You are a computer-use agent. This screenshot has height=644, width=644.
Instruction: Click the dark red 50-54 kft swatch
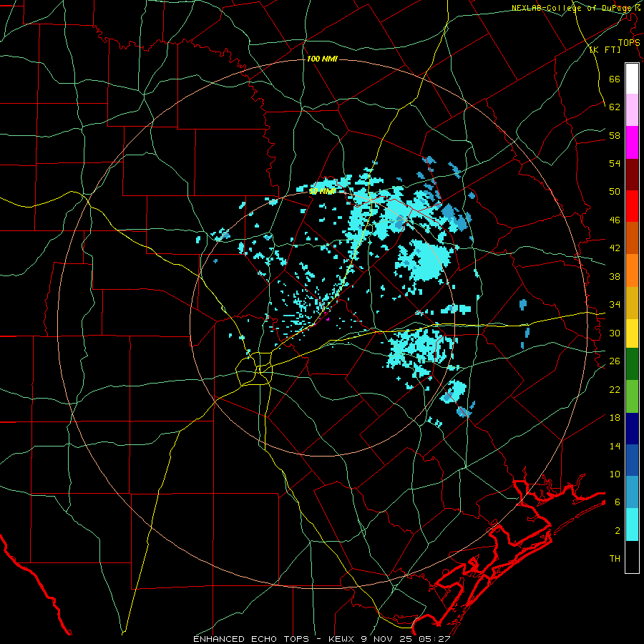tap(632, 175)
